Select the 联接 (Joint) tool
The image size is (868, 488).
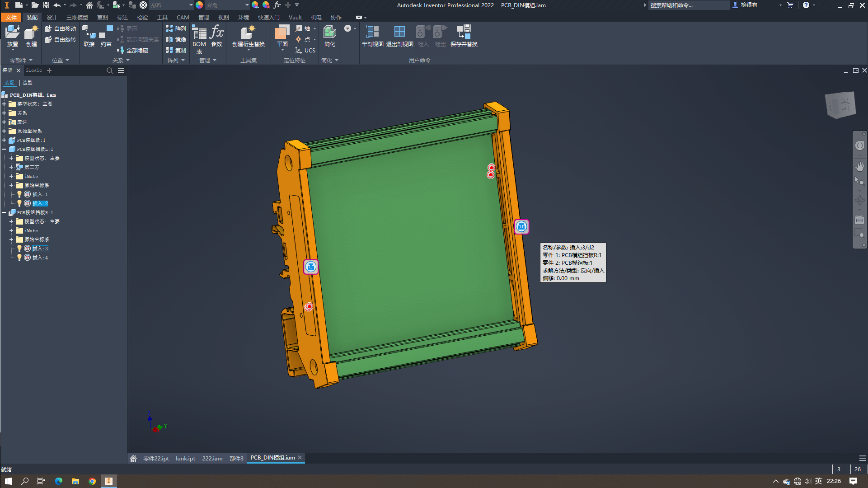tap(89, 36)
